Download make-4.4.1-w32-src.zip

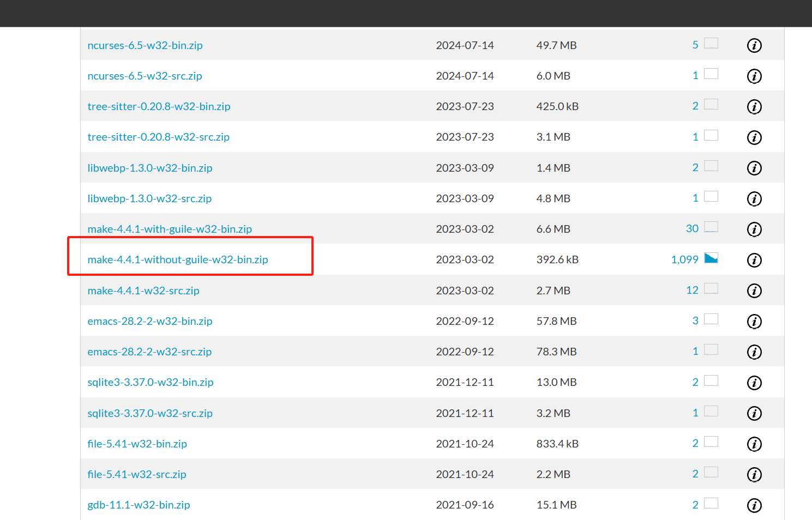pyautogui.click(x=143, y=291)
